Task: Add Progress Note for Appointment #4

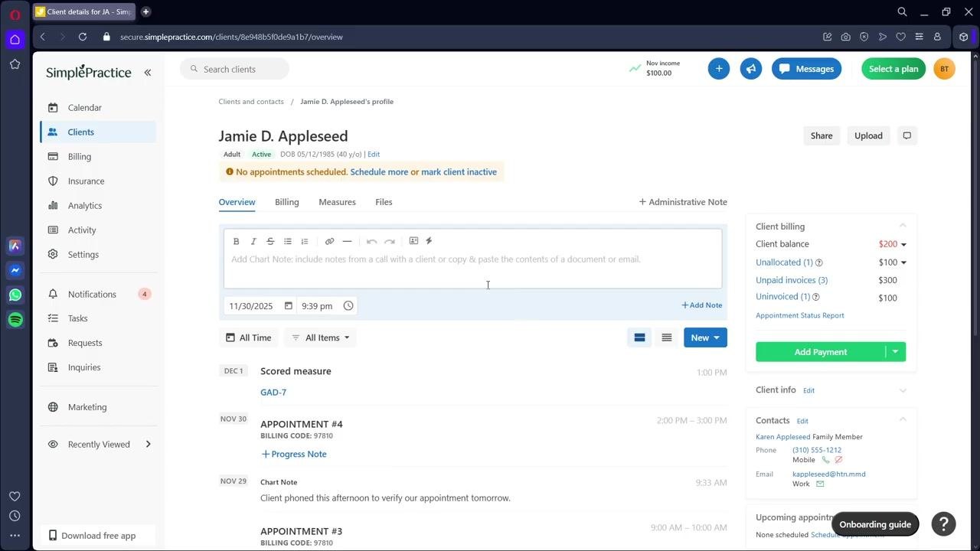Action: tap(294, 455)
